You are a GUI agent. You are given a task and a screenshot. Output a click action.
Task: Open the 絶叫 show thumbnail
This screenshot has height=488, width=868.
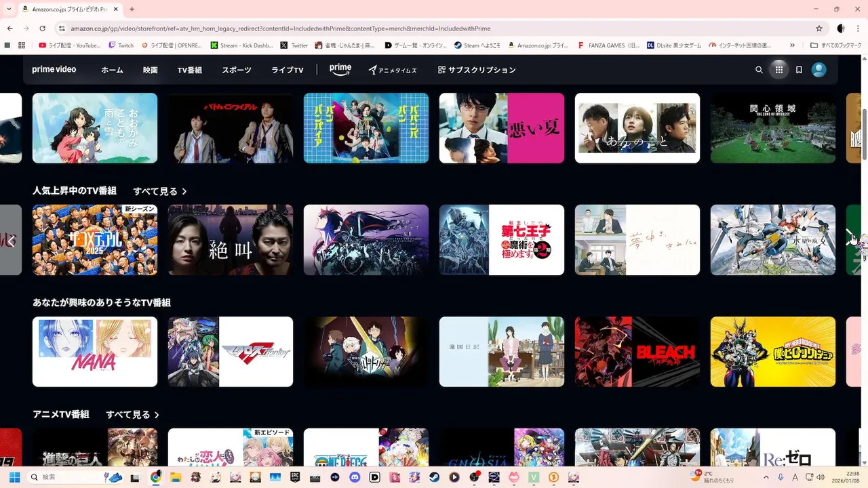(231, 240)
